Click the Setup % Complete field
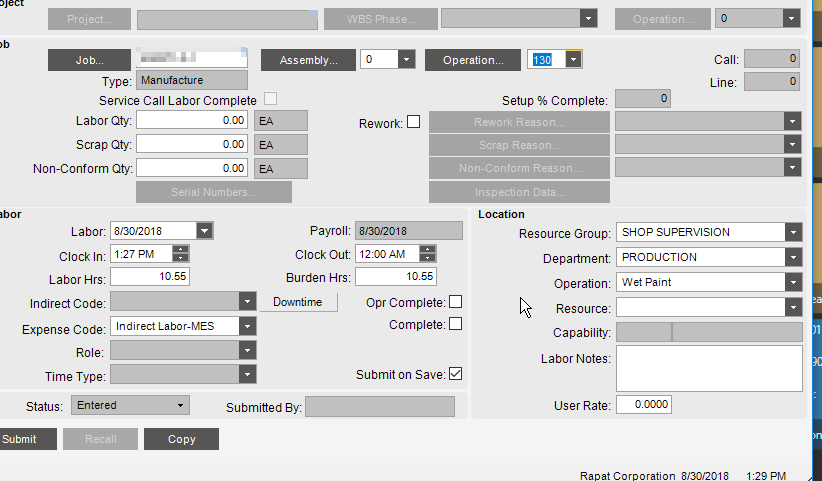The height and width of the screenshot is (481, 822). click(x=643, y=99)
